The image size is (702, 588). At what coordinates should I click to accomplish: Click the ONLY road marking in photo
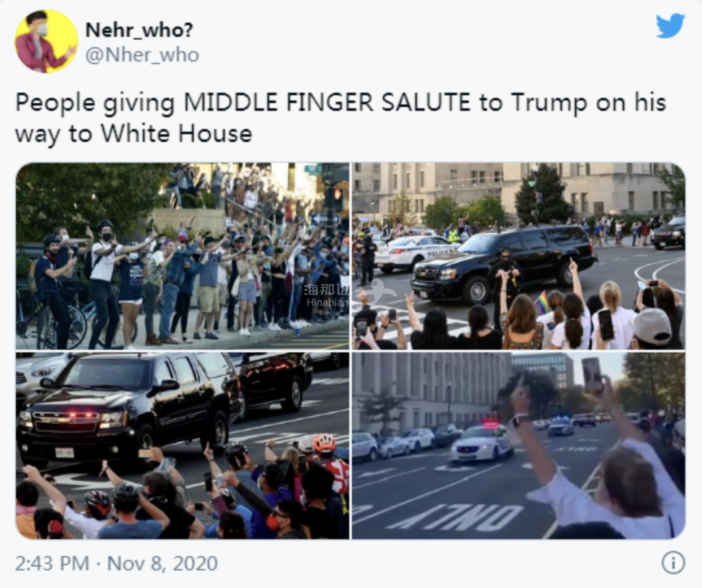tap(456, 517)
